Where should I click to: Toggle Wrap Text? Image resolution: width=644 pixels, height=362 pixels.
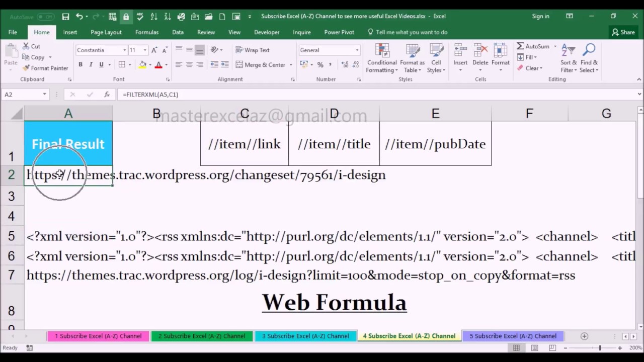(253, 50)
